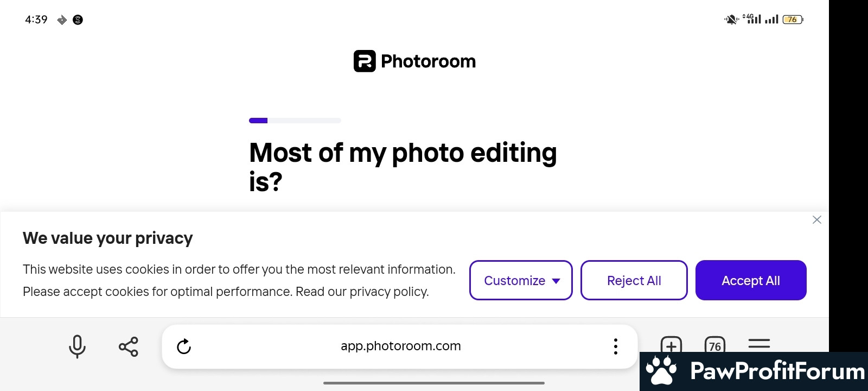The image size is (868, 391).
Task: Open the share icon in browser bar
Action: 129,346
